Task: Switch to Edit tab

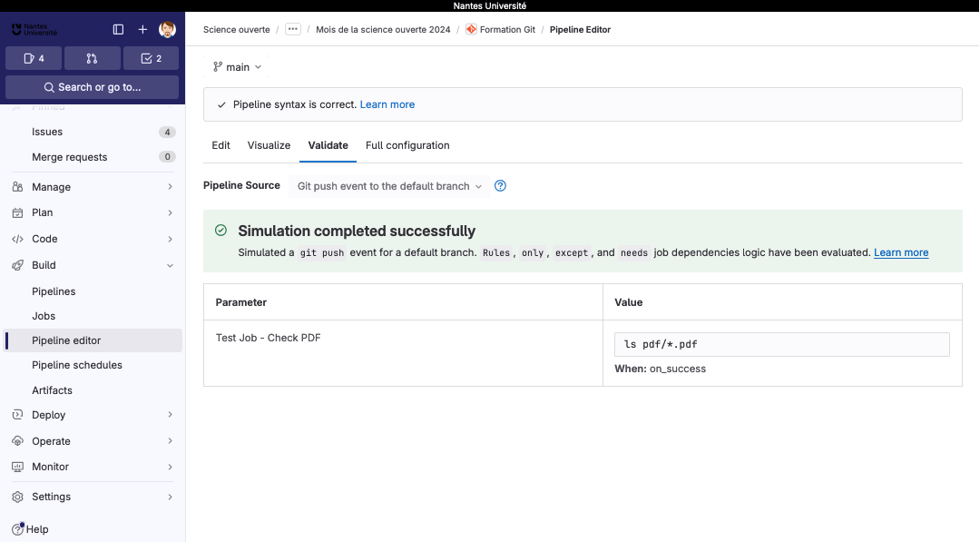Action: 220,145
